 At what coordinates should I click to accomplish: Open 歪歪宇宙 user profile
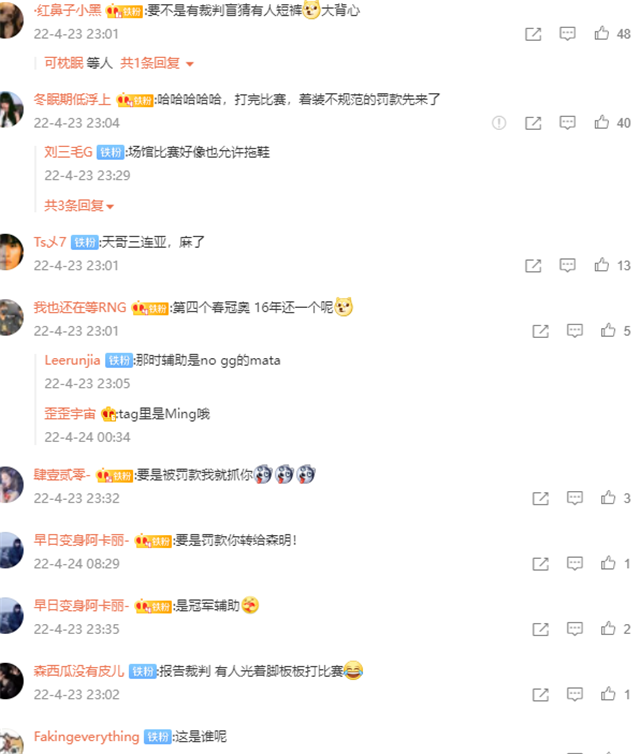(70, 414)
